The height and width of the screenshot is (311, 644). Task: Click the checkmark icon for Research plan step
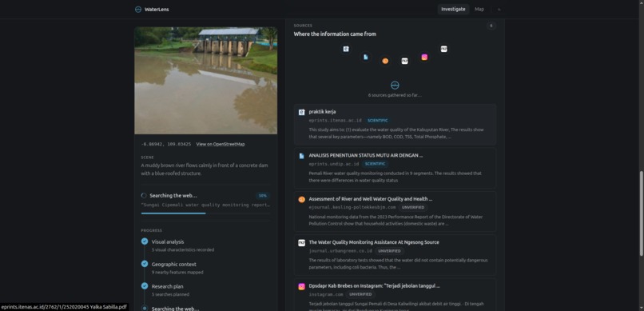[x=145, y=285]
